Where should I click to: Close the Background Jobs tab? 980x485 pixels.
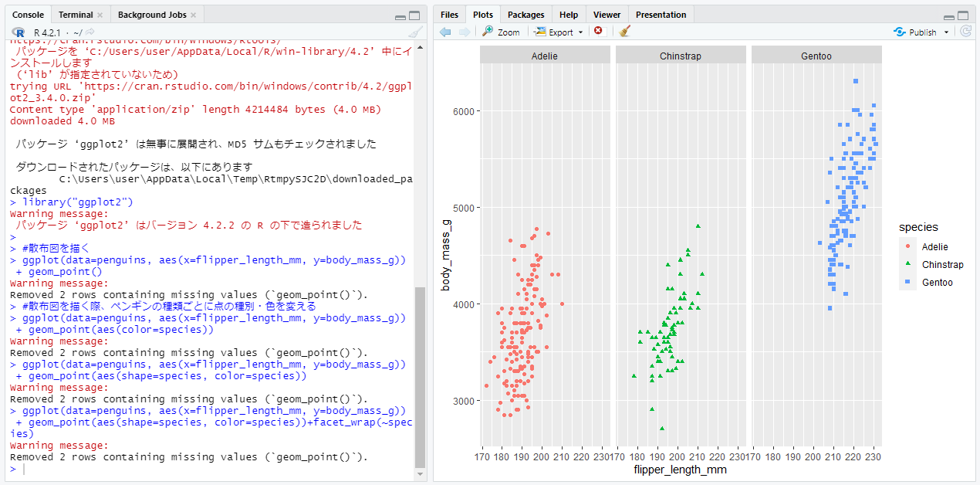[x=194, y=14]
